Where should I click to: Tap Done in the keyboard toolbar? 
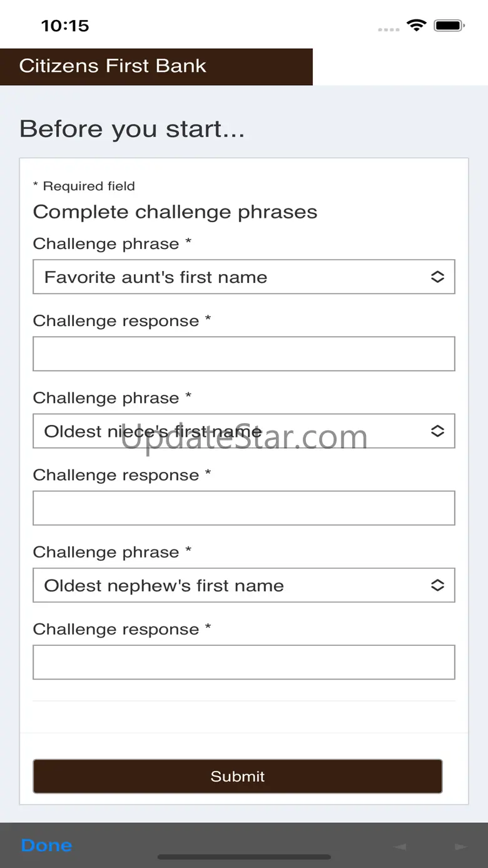pyautogui.click(x=47, y=845)
